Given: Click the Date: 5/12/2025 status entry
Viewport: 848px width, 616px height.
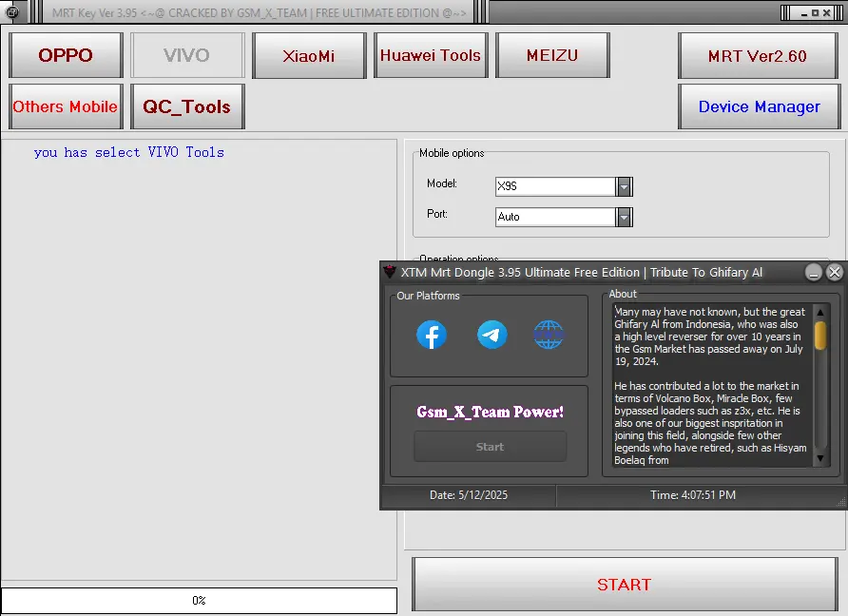Looking at the screenshot, I should point(469,495).
